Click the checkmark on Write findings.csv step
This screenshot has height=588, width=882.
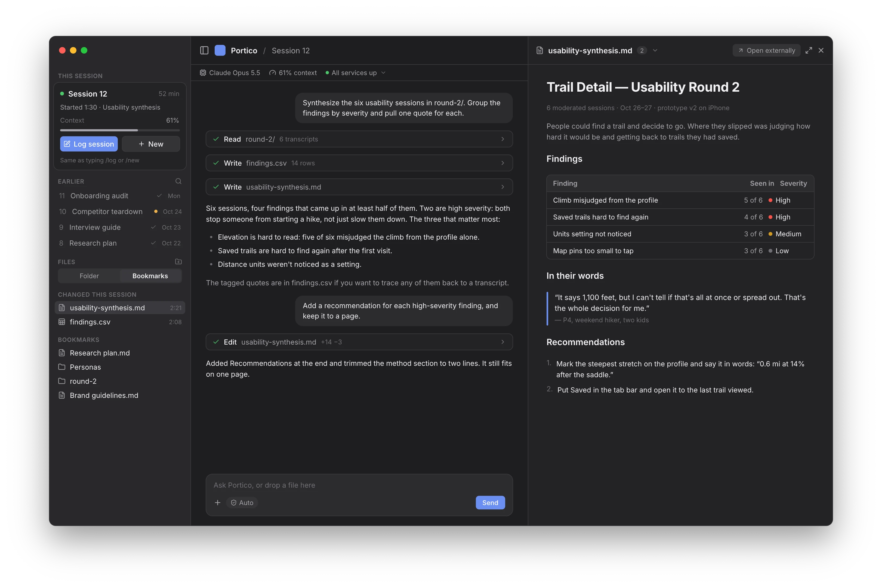coord(216,163)
